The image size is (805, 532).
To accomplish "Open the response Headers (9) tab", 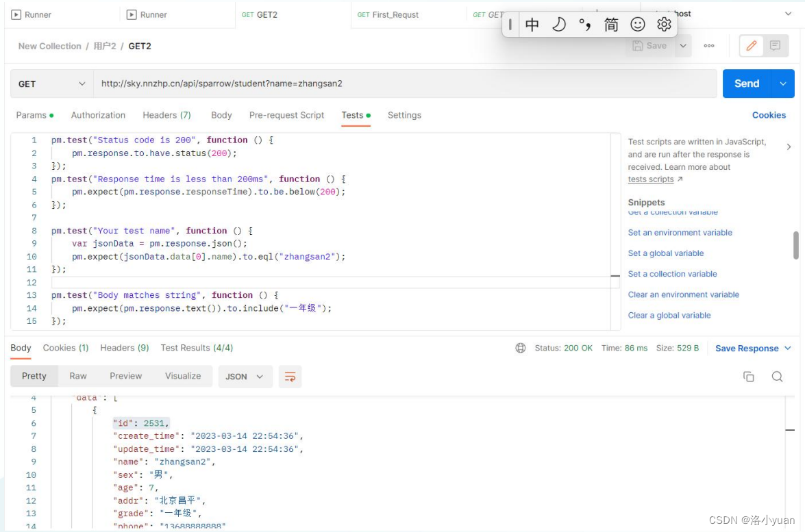I will tap(124, 348).
